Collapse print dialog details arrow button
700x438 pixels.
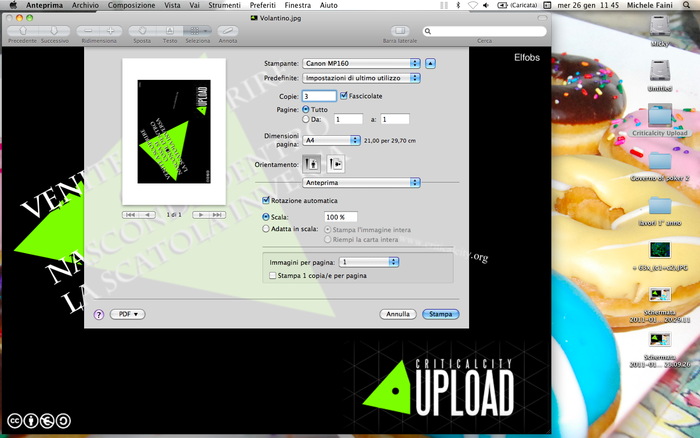click(430, 63)
